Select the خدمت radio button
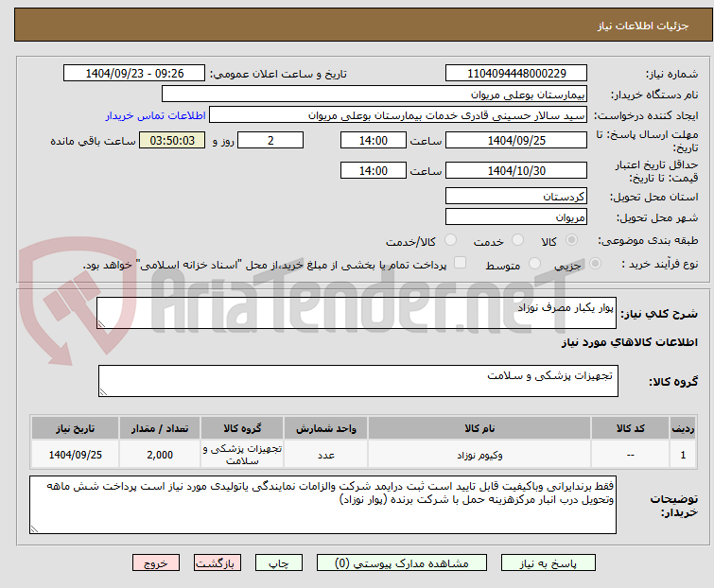Viewport: 714px width, 588px height. [x=517, y=240]
